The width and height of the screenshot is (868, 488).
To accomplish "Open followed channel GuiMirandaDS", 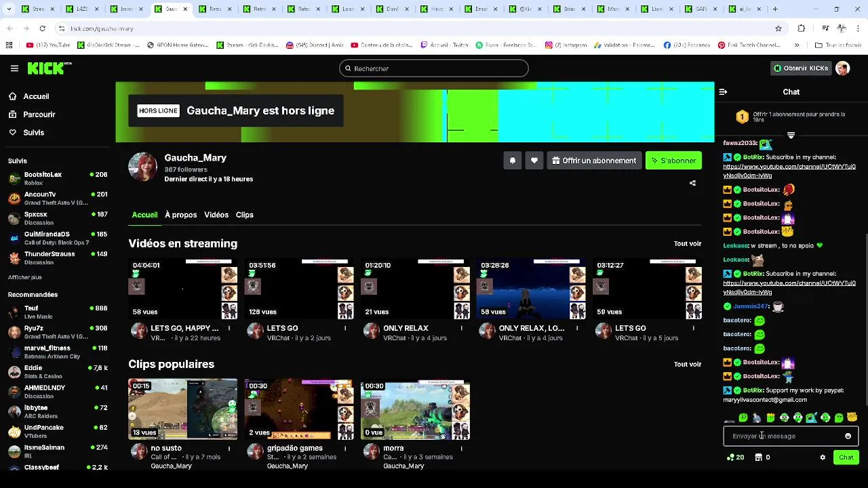I will pyautogui.click(x=58, y=238).
